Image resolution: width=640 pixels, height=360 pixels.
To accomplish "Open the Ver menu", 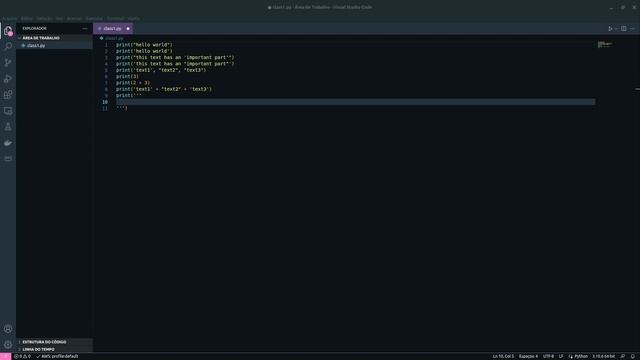I will (x=60, y=18).
